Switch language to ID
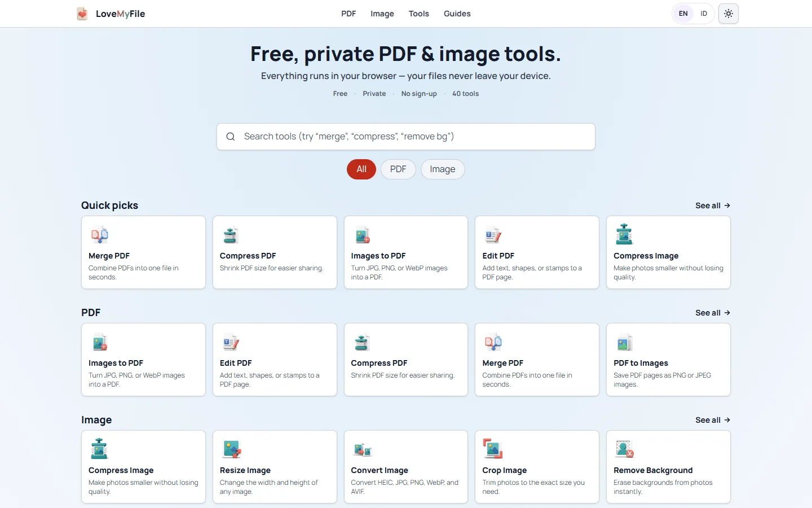This screenshot has height=508, width=812. click(704, 14)
